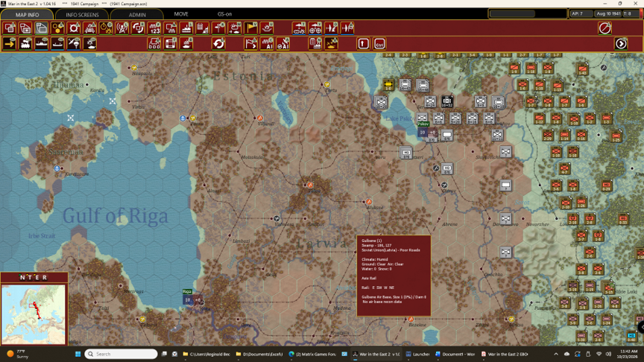Click the circular refresh arrows icon

[218, 43]
